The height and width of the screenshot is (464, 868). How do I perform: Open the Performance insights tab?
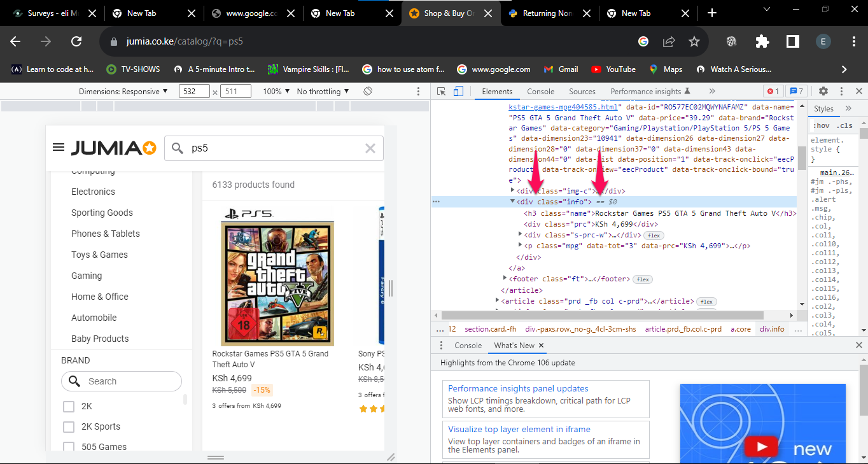(x=650, y=91)
